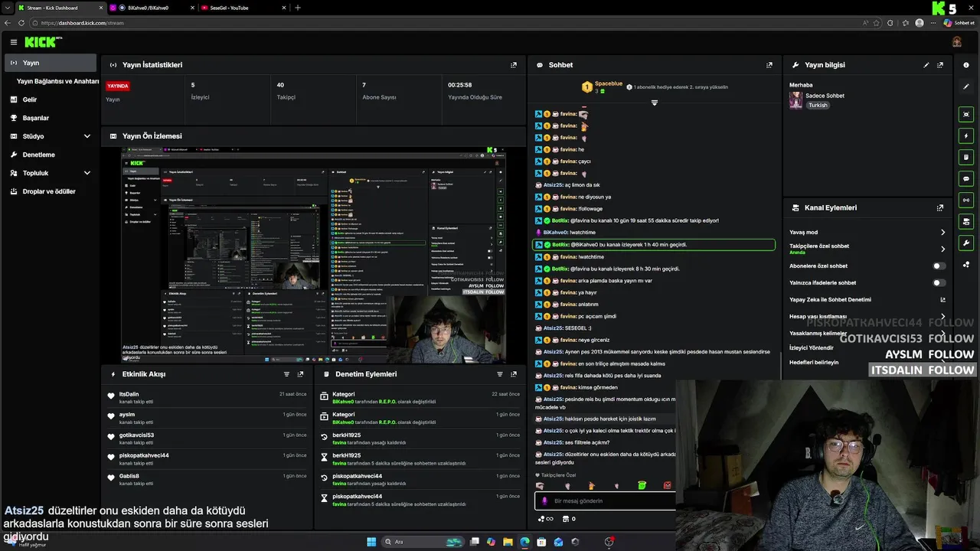Click the green emote above message box
This screenshot has height=551, width=980.
coord(642,485)
